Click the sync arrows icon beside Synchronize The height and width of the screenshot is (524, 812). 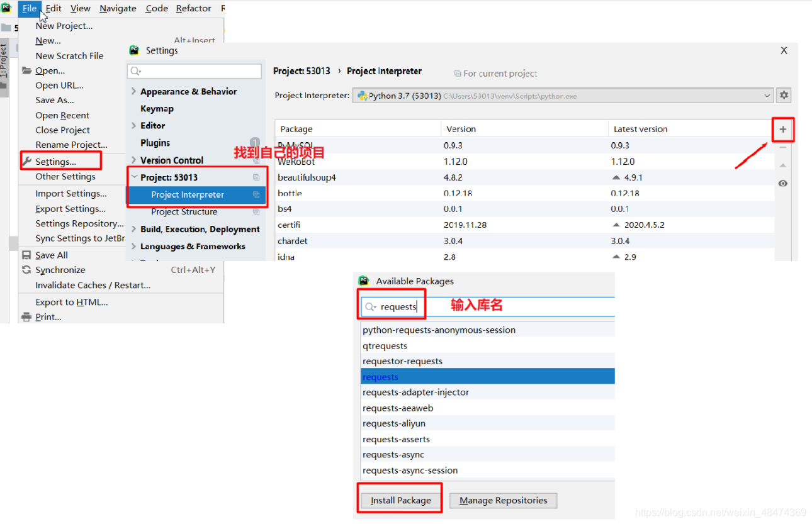click(x=26, y=270)
